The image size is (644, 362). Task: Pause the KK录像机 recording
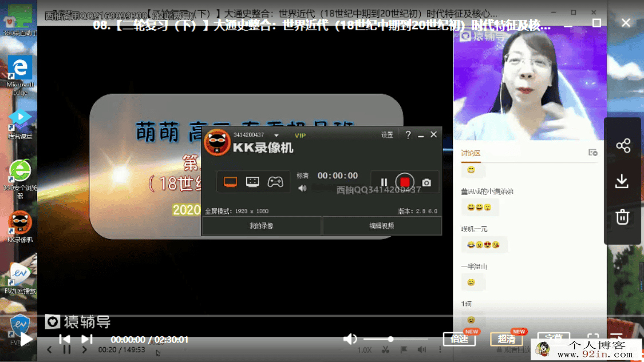pos(384,182)
